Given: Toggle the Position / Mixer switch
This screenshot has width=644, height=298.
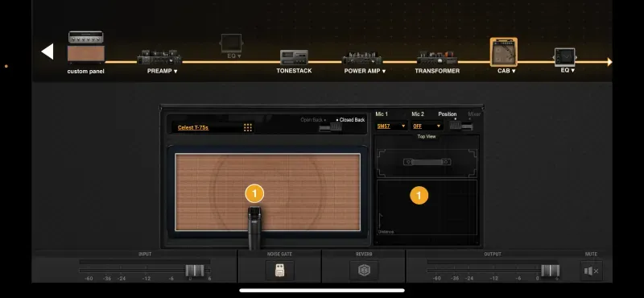Looking at the screenshot, I should tap(460, 126).
